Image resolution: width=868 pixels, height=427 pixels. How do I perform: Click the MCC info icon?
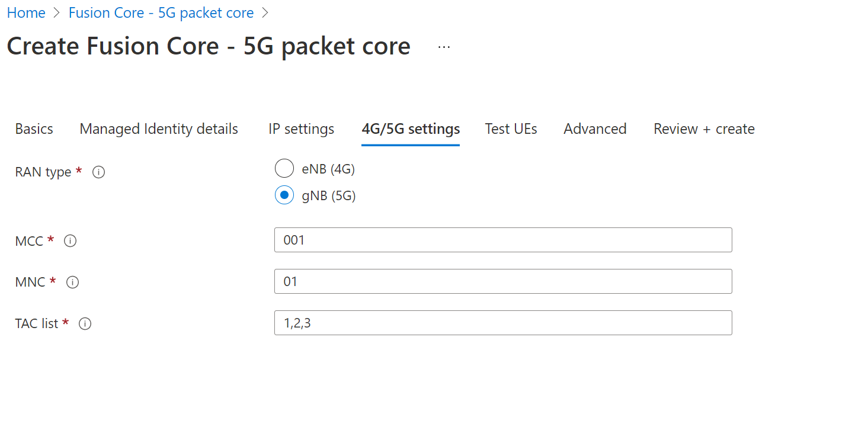coord(71,241)
